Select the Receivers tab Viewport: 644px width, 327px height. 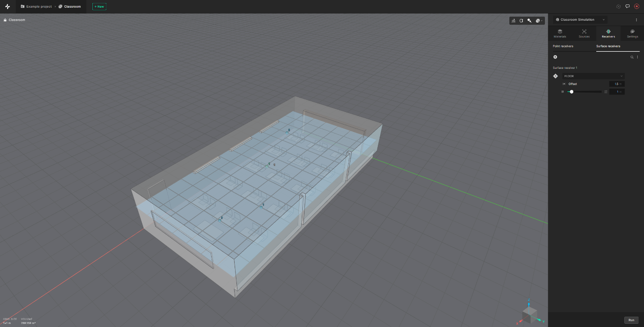[608, 34]
